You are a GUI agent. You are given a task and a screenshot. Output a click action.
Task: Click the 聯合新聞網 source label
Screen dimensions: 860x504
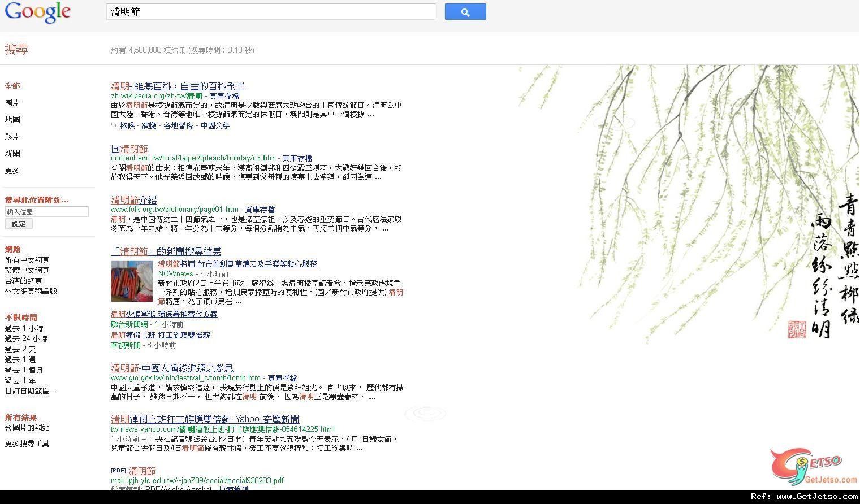point(129,324)
